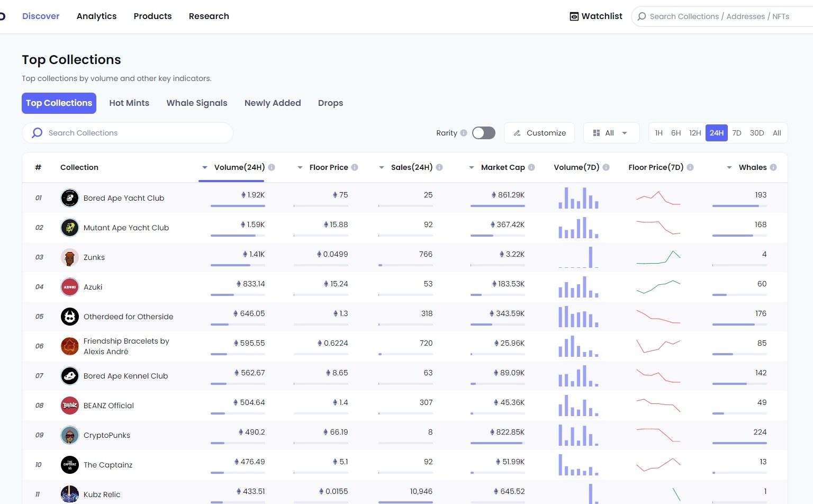
Task: Click the BEANZ Official logo icon
Action: 69,406
